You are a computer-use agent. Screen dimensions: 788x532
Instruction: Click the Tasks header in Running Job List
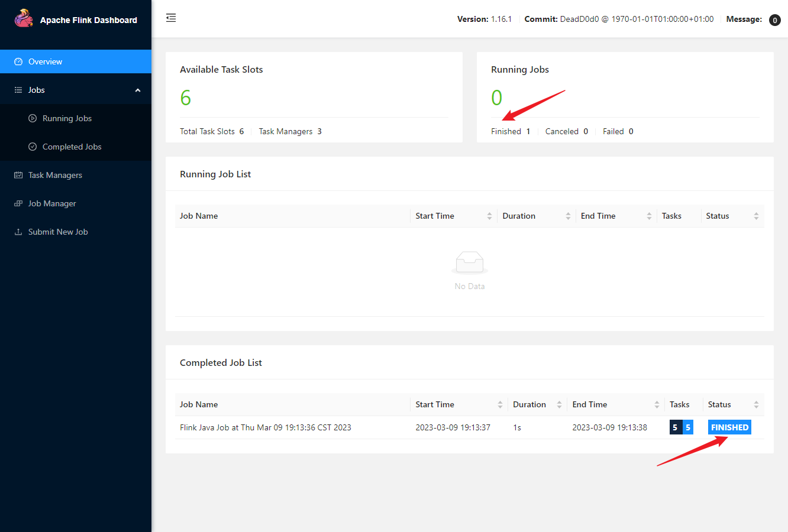point(671,216)
